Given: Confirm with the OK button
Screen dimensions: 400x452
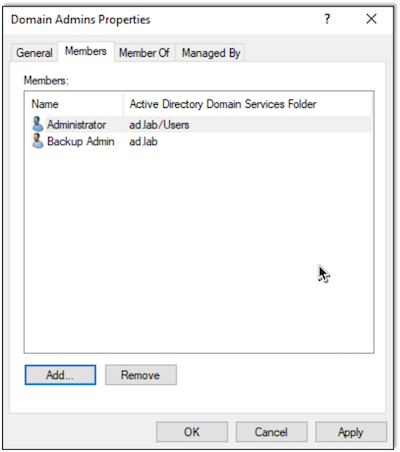Looking at the screenshot, I should pyautogui.click(x=192, y=432).
